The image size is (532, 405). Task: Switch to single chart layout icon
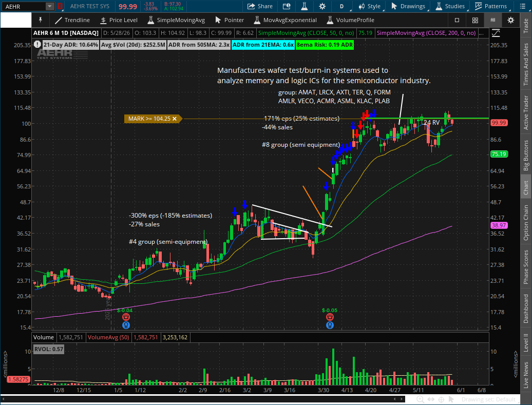pyautogui.click(x=457, y=20)
